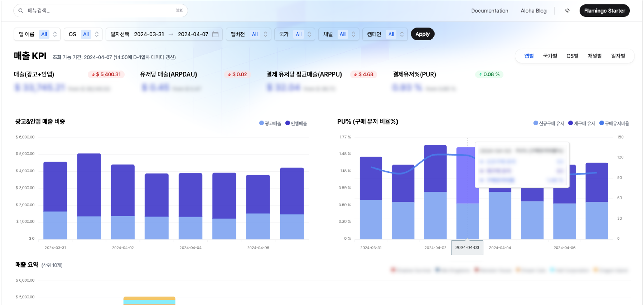This screenshot has width=644, height=306.
Task: Toggle light/dark mode with the sun icon
Action: coord(567,11)
